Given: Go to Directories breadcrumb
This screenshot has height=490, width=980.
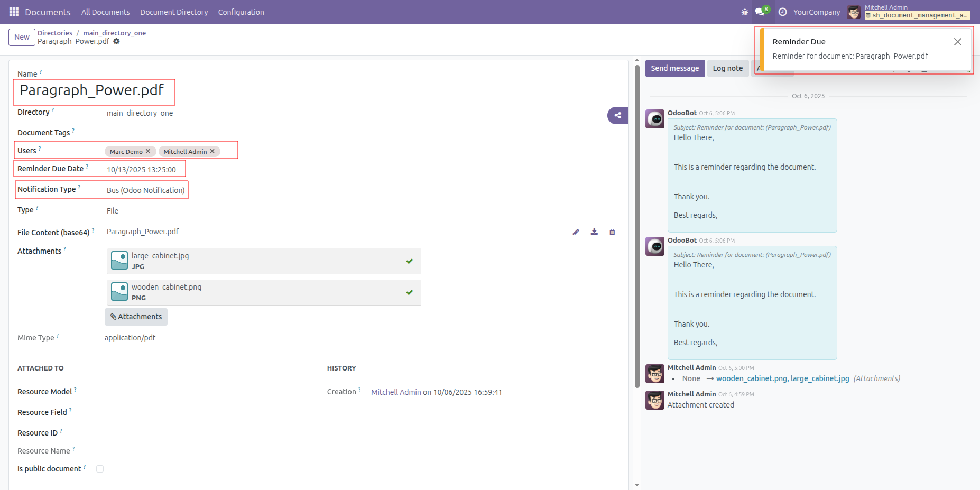Looking at the screenshot, I should (x=55, y=33).
